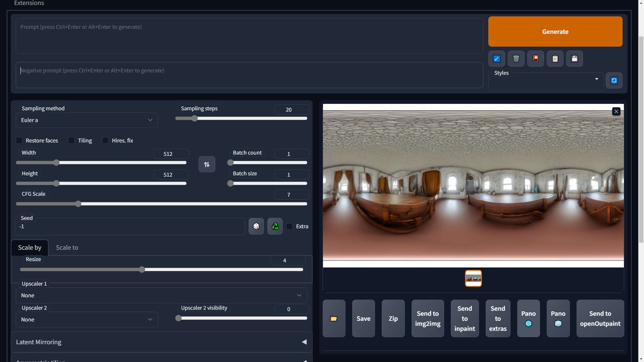Open extra networks via the picture icon
This screenshot has height=362, width=644.
pos(535,59)
